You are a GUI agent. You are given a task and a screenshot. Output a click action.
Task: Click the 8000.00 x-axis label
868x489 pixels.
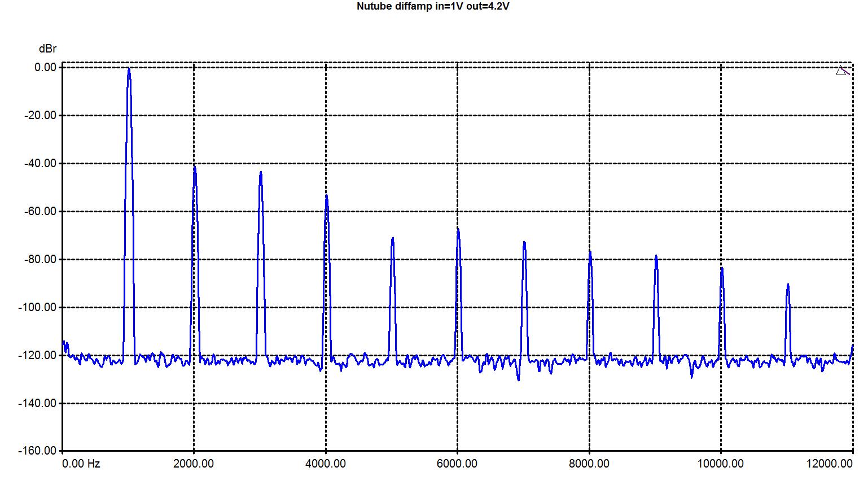589,464
